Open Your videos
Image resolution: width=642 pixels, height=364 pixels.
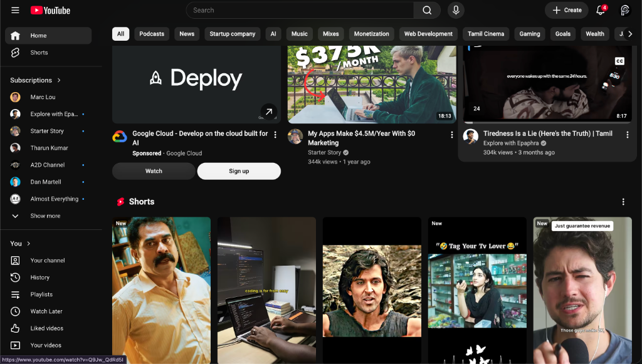coord(48,345)
